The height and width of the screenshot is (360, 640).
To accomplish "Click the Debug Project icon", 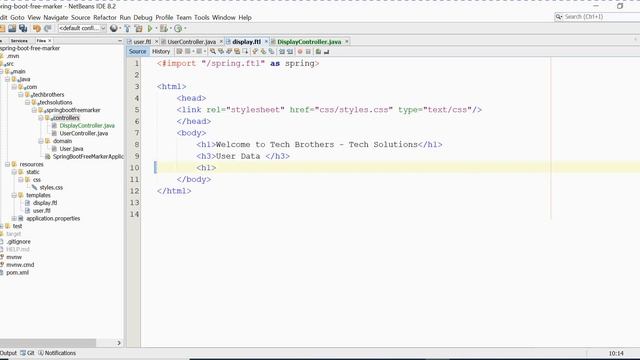I will [x=164, y=28].
